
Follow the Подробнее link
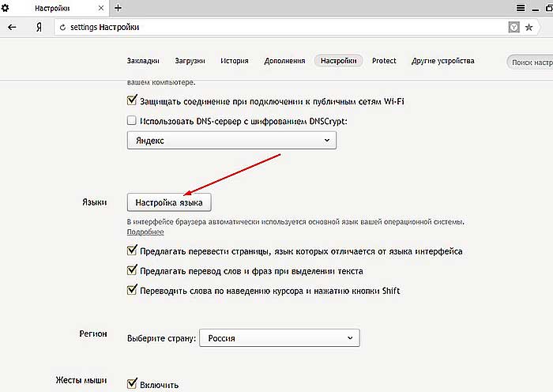point(145,232)
